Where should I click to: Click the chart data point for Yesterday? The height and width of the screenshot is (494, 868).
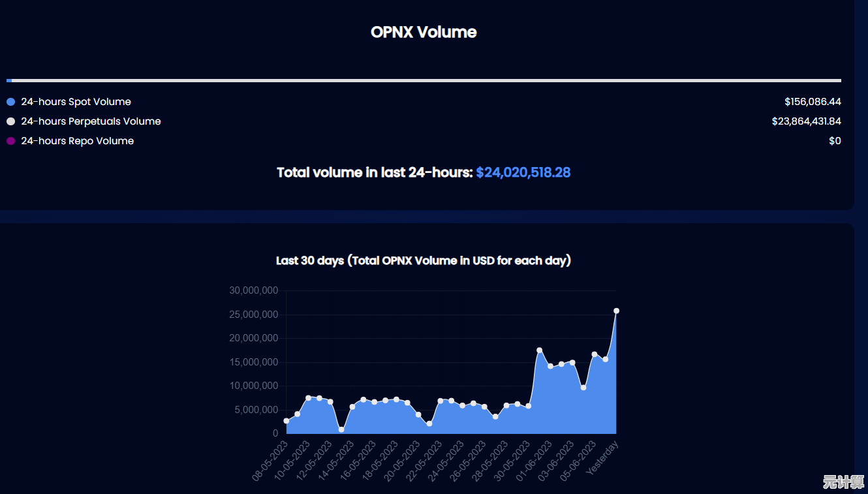(x=616, y=311)
